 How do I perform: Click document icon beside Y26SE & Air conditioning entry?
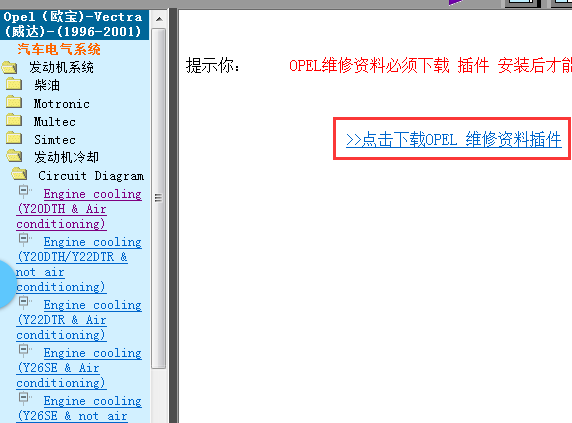[x=24, y=350]
